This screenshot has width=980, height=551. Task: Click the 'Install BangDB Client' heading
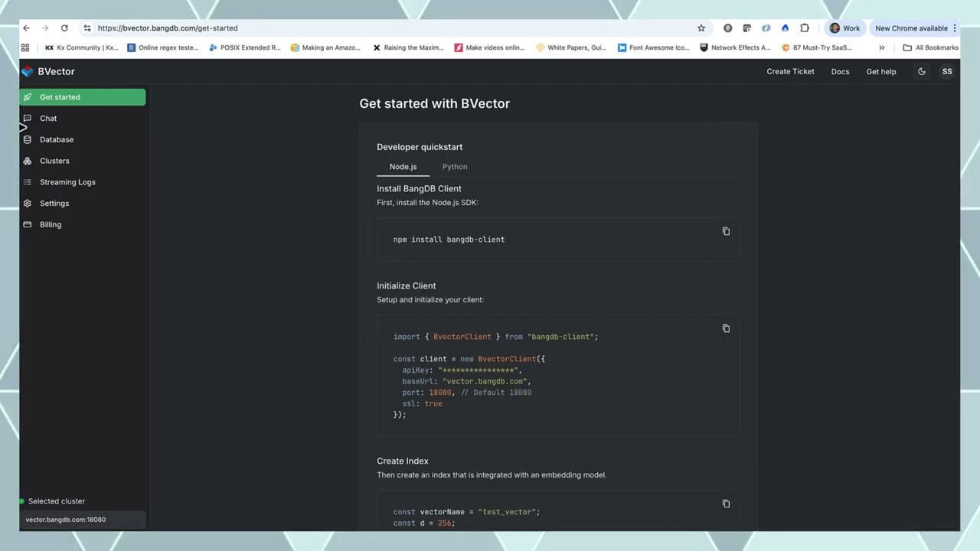419,188
